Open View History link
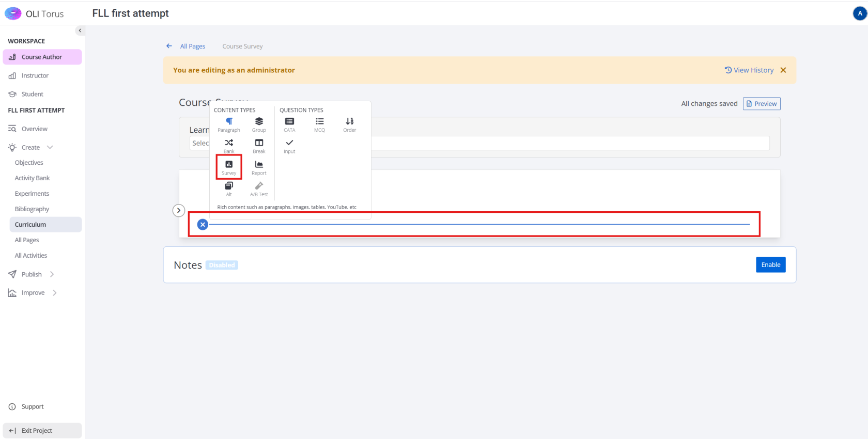Image resolution: width=868 pixels, height=439 pixels. pyautogui.click(x=749, y=70)
